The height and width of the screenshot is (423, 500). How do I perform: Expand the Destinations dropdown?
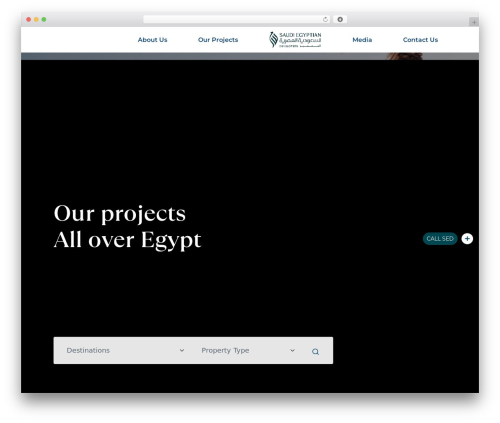(125, 350)
